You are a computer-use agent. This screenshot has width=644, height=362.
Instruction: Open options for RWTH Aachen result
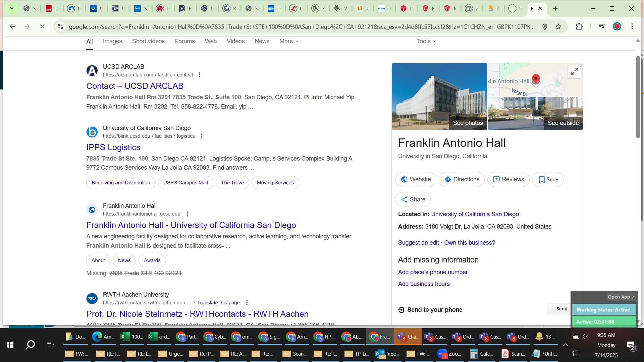click(x=247, y=303)
